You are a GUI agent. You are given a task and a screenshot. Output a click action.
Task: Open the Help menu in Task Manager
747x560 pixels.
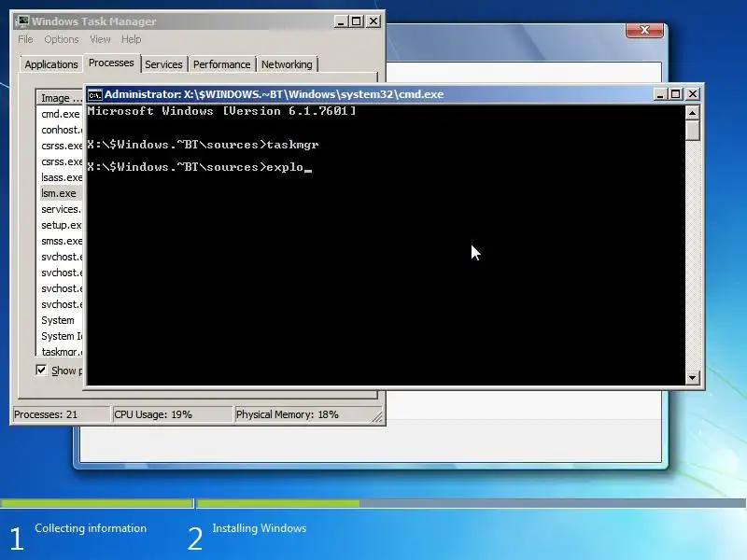131,39
